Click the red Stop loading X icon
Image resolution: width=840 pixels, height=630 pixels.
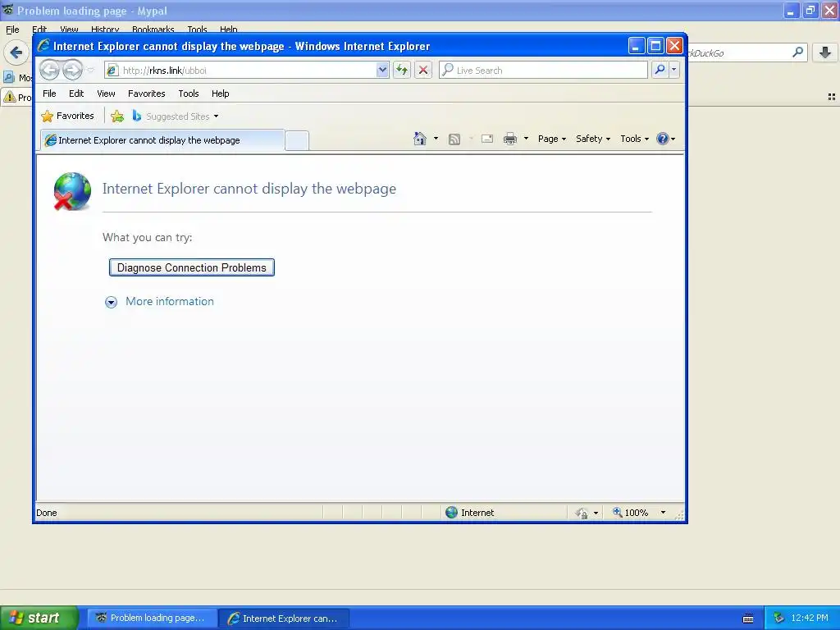(423, 71)
